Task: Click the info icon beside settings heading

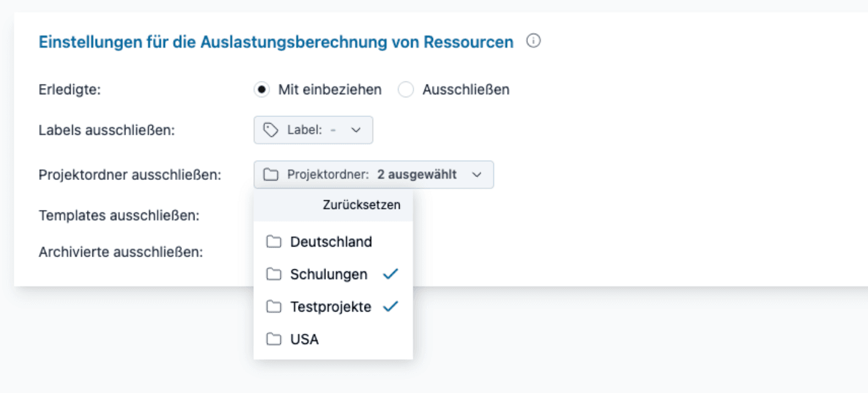Action: pyautogui.click(x=533, y=42)
